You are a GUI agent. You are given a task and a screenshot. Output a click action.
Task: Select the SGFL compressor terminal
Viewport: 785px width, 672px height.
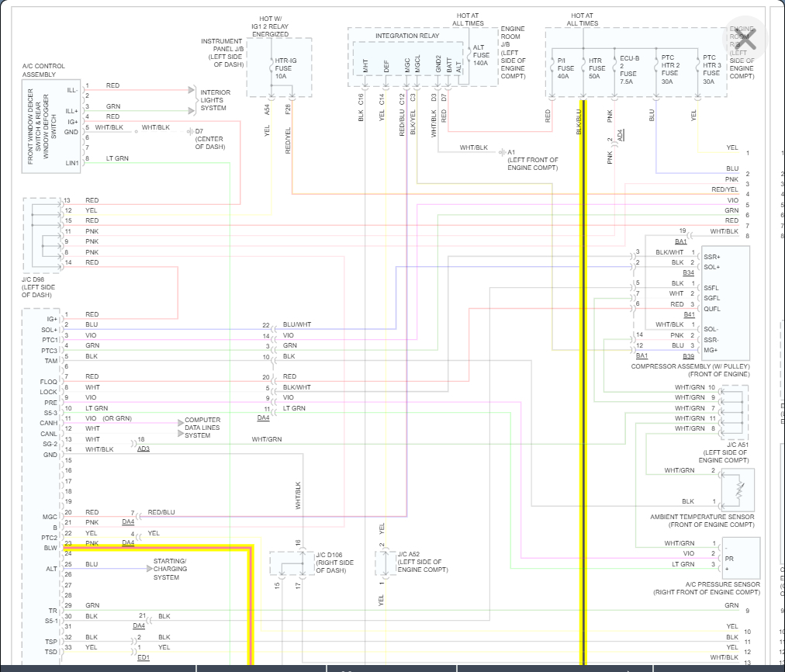(x=712, y=298)
